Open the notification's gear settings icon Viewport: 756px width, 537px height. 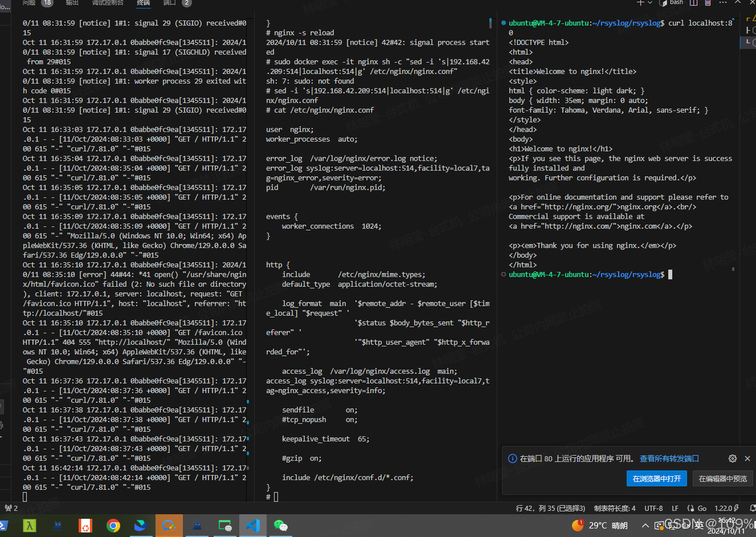732,459
